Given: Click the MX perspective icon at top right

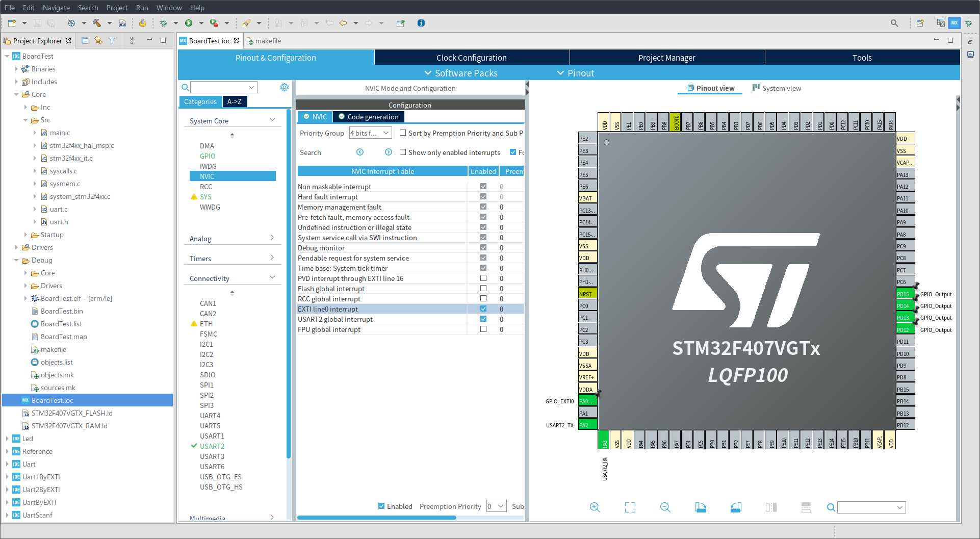Looking at the screenshot, I should pyautogui.click(x=955, y=23).
